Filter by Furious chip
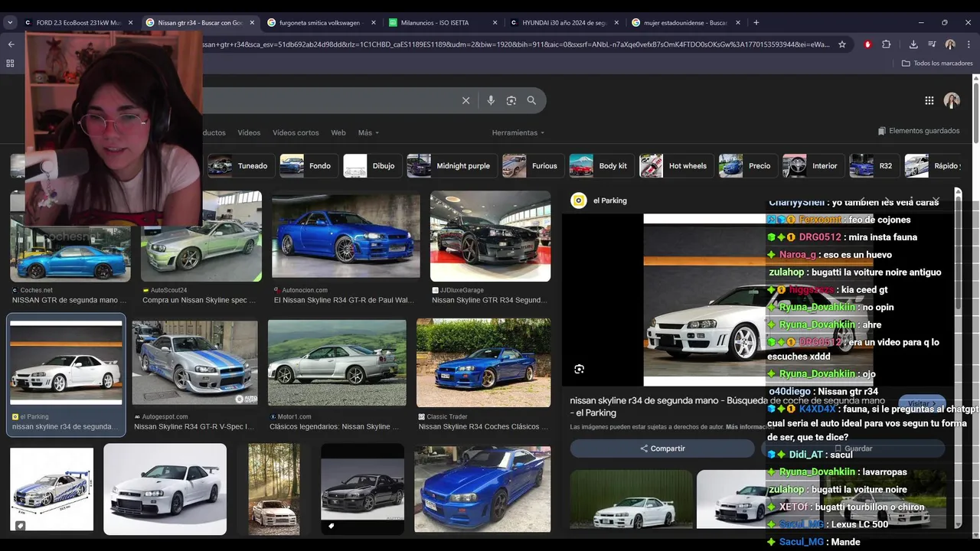The height and width of the screenshot is (551, 980). click(533, 165)
